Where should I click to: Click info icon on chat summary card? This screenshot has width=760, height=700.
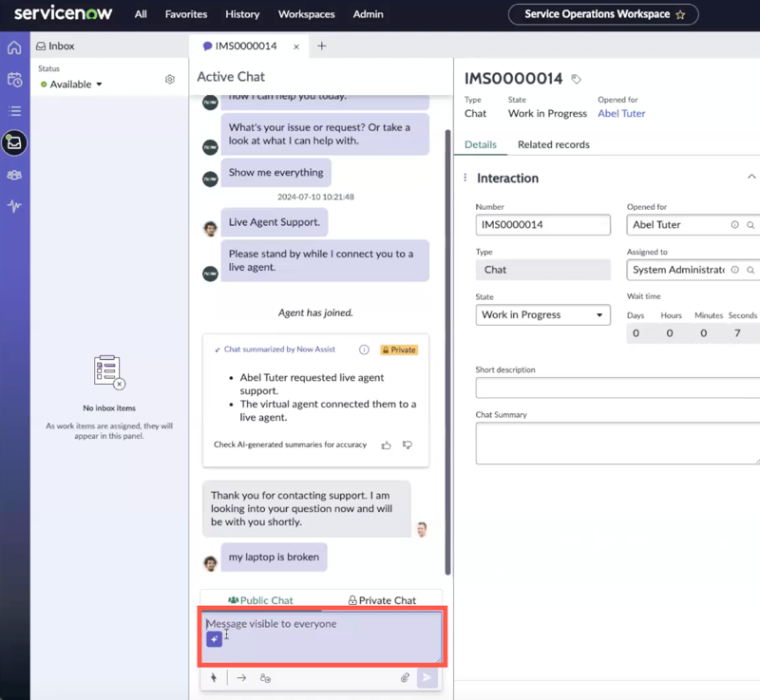click(364, 350)
